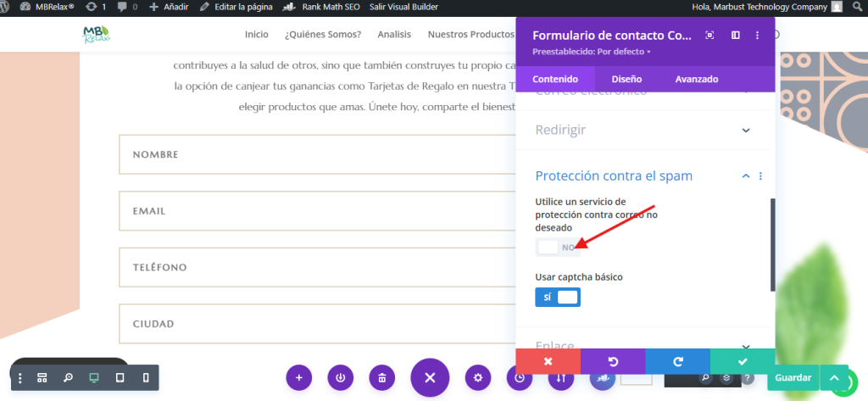Click the Email form field
868x401 pixels.
(317, 210)
